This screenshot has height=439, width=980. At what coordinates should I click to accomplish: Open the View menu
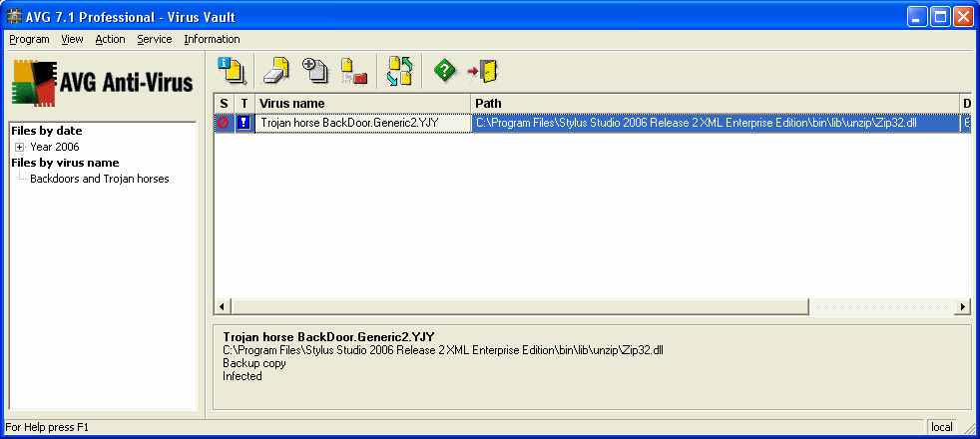tap(72, 39)
